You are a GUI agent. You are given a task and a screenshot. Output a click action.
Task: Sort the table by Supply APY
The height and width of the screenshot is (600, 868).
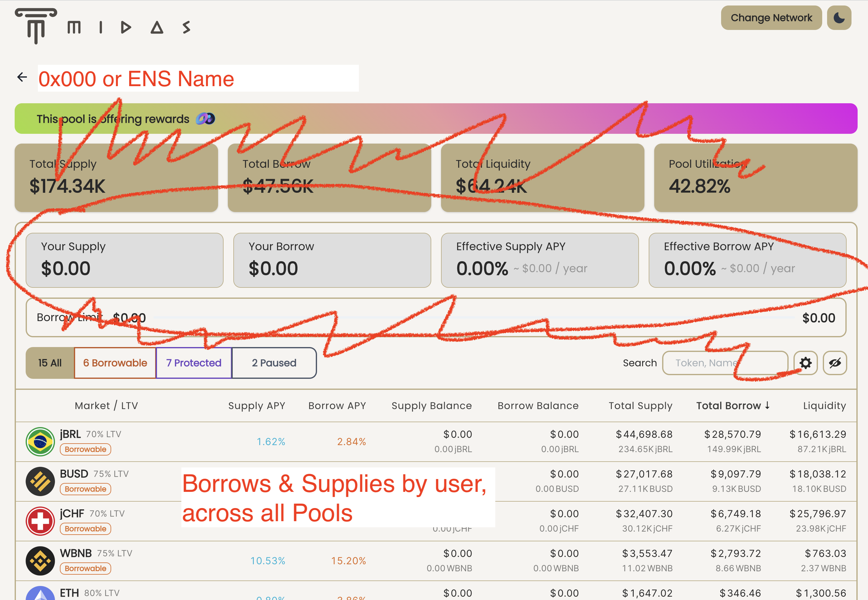256,406
